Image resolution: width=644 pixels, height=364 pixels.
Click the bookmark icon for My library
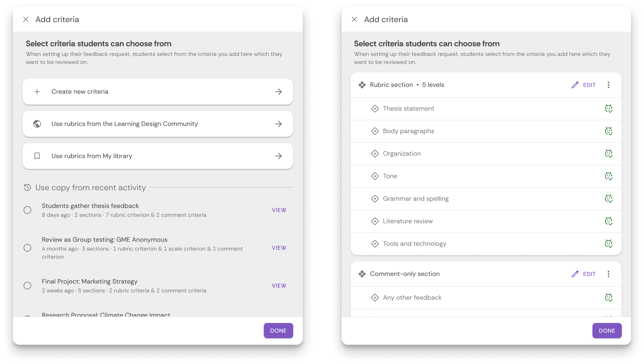[37, 156]
